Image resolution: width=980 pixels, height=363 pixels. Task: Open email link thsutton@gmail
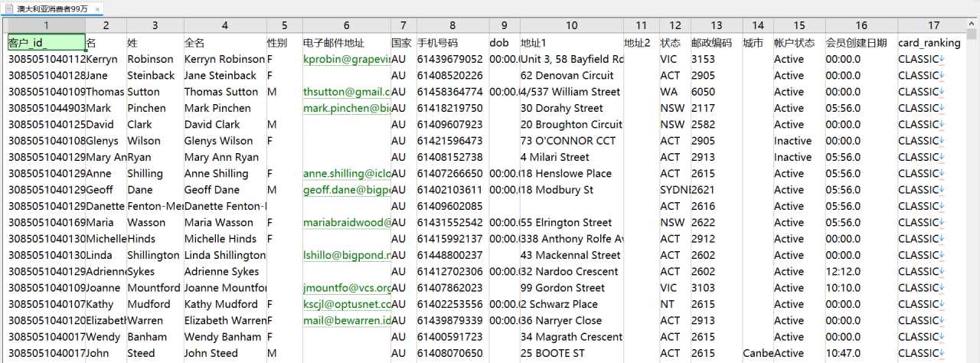coord(347,92)
